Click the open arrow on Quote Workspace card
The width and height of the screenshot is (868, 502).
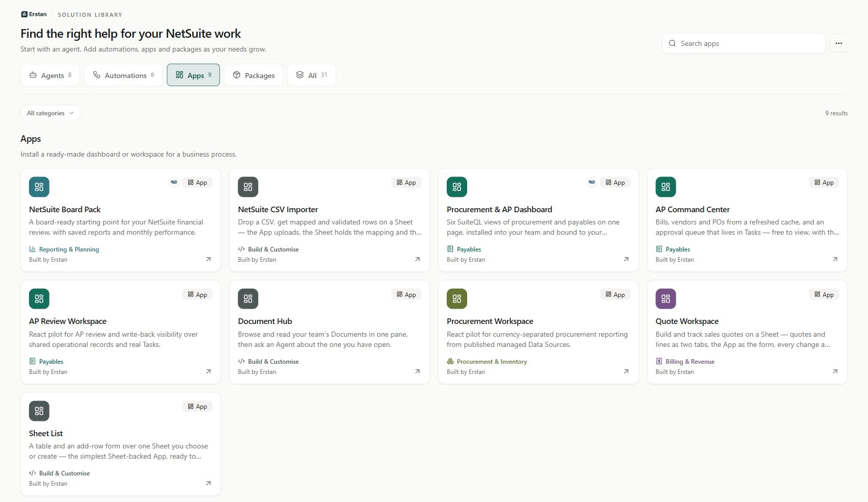(x=835, y=371)
